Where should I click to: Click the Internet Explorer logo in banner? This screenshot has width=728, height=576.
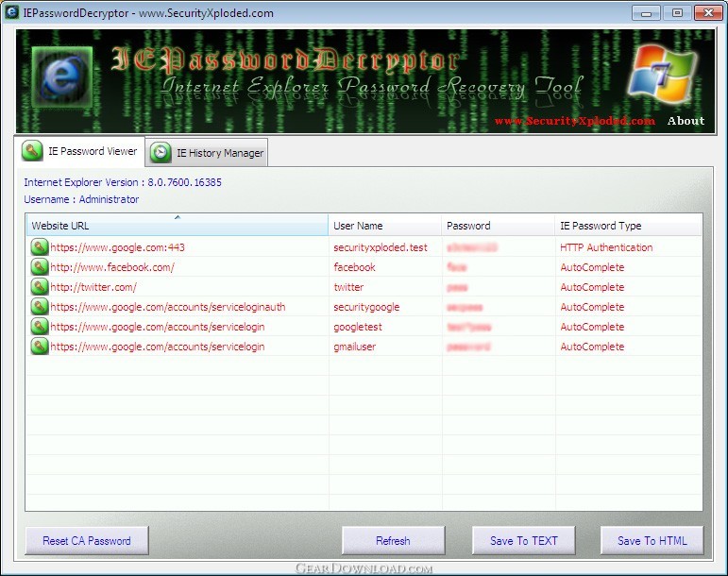point(62,77)
